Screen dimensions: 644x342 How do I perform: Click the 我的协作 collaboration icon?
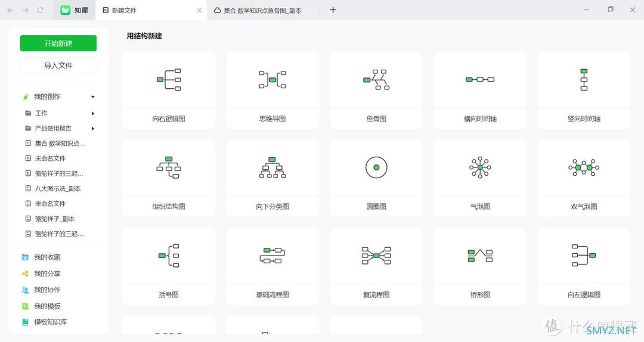(x=25, y=290)
